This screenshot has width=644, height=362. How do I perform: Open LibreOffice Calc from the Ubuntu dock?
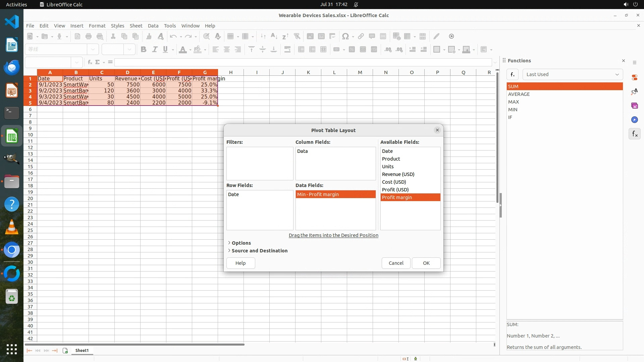coord(12,136)
